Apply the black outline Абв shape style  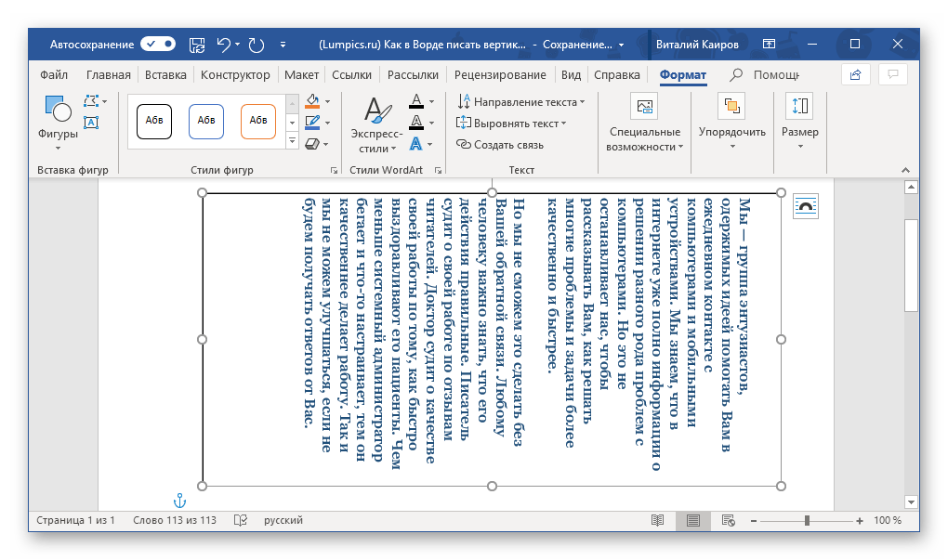point(154,121)
